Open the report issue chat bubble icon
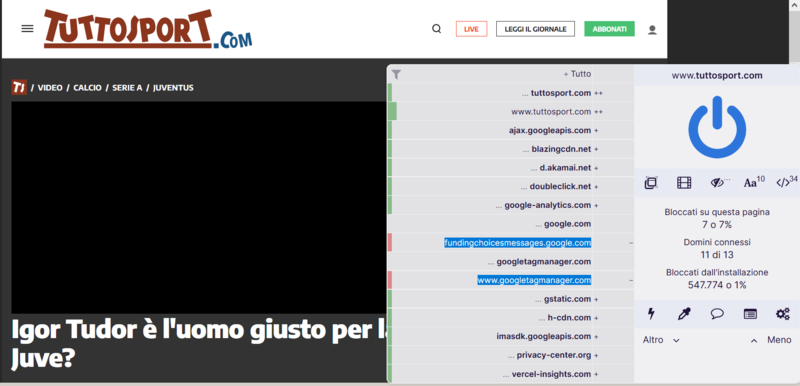 (717, 314)
